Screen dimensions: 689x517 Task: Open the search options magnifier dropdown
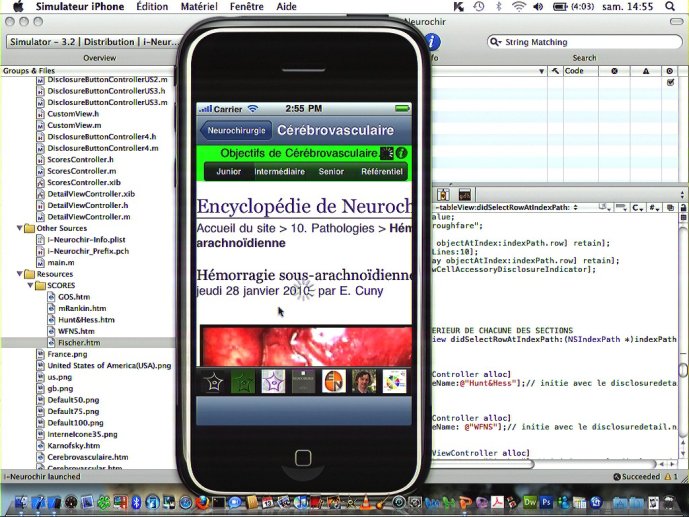pos(496,42)
